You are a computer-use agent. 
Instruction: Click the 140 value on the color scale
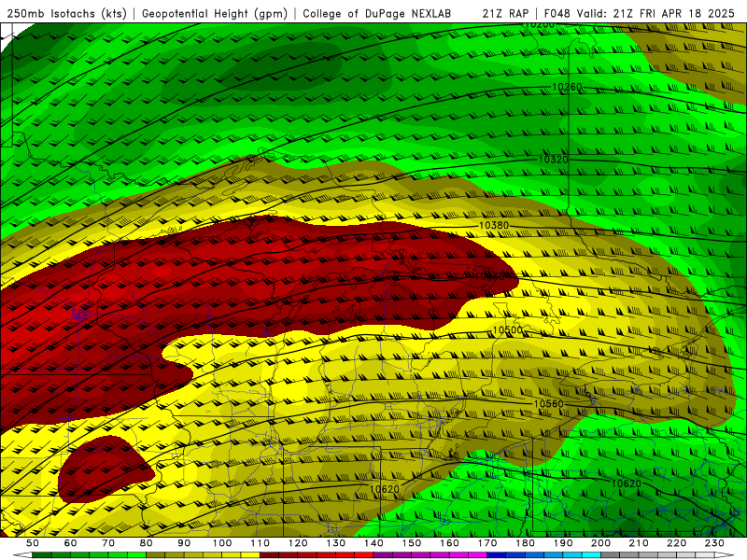[373, 543]
